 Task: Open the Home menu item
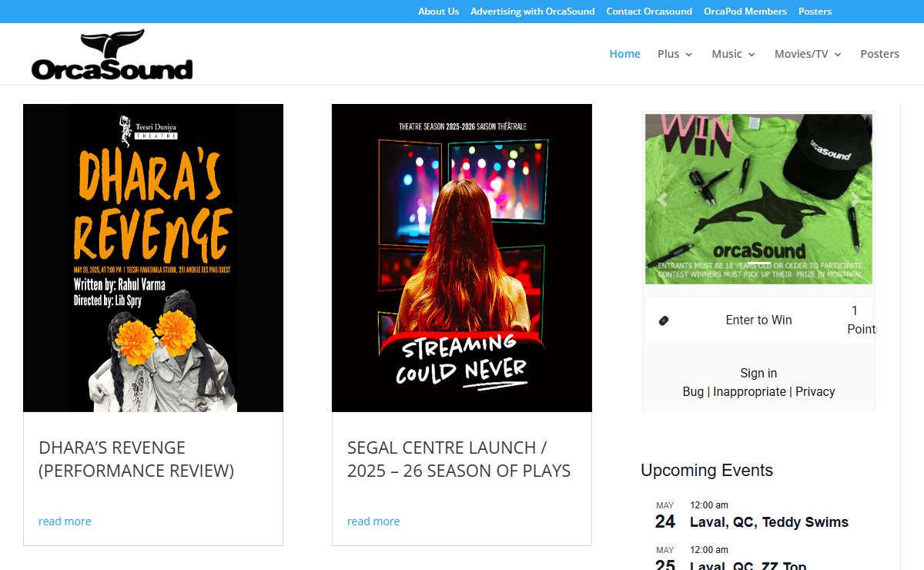pyautogui.click(x=624, y=54)
